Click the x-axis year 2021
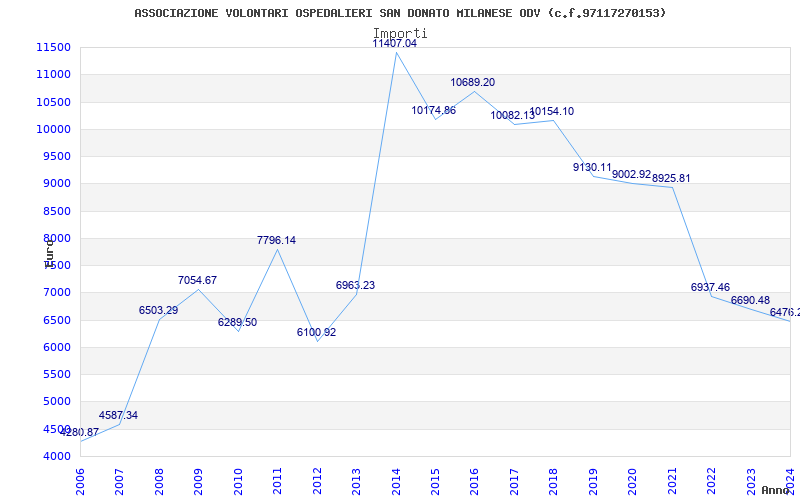800x500 pixels. (672, 481)
